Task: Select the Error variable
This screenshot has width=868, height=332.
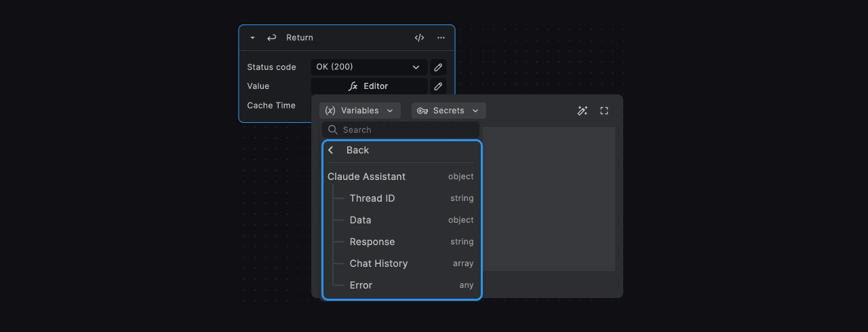Action: point(361,285)
